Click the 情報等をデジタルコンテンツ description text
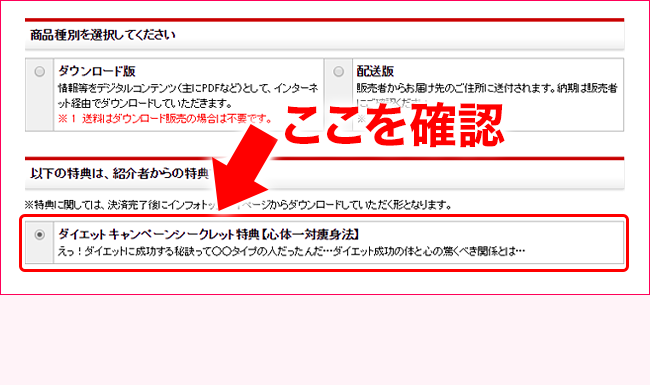The image size is (650, 385). pyautogui.click(x=188, y=95)
